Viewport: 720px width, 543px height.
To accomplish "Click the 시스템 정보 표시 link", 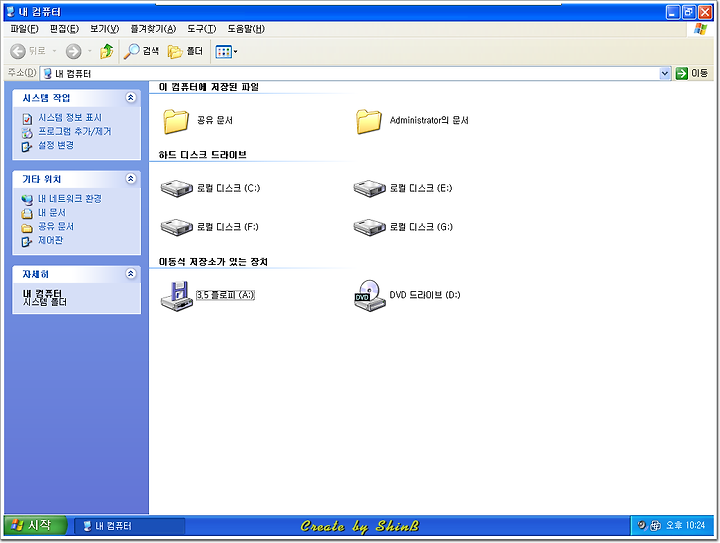I will 70,118.
